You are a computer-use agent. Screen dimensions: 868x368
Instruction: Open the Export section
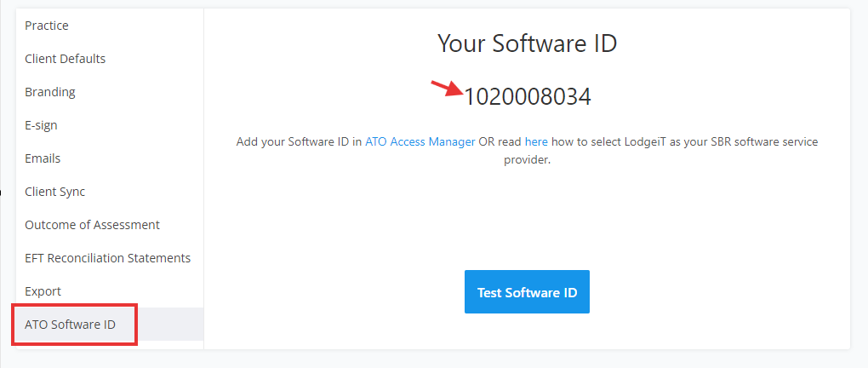coord(110,291)
